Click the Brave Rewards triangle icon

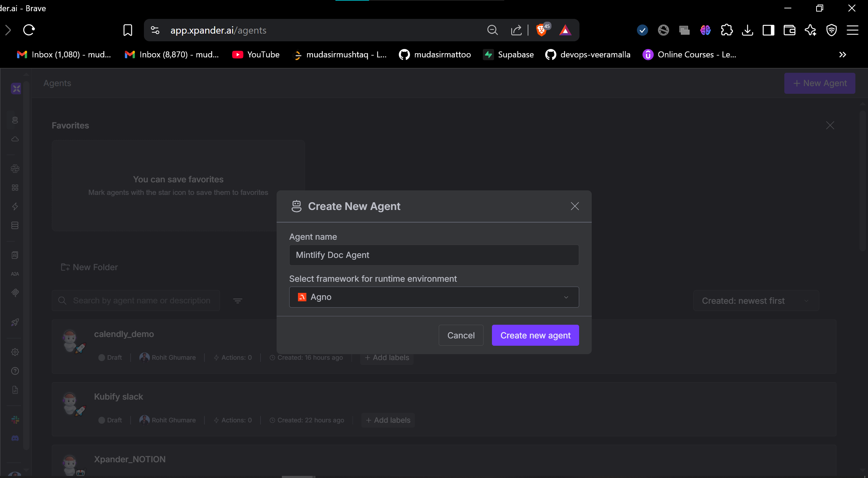point(565,30)
